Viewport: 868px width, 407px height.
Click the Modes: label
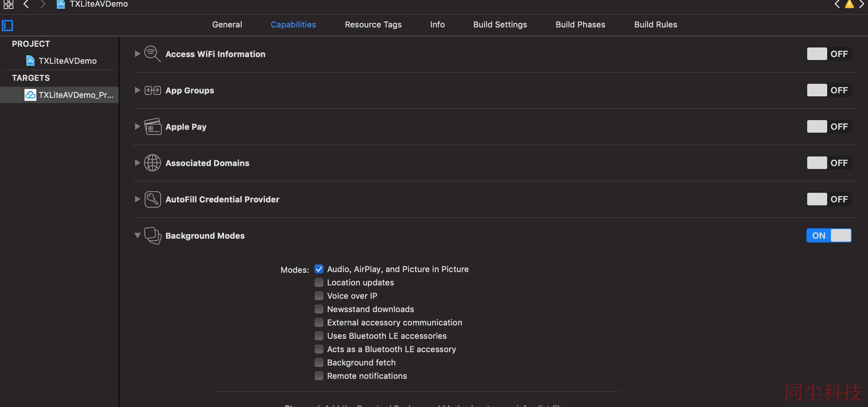tap(295, 270)
